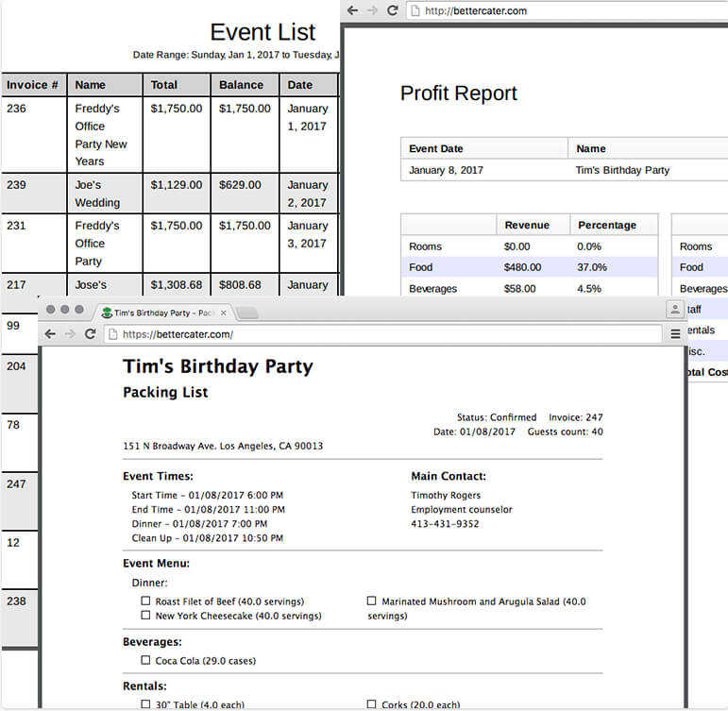Click the http://bettercater.com address bar

click(x=567, y=10)
